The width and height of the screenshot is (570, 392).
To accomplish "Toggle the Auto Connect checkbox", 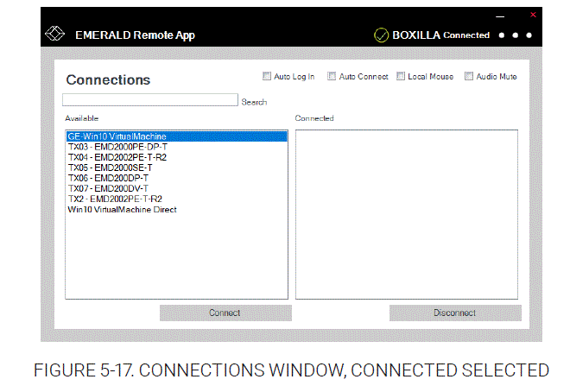I will coord(332,76).
